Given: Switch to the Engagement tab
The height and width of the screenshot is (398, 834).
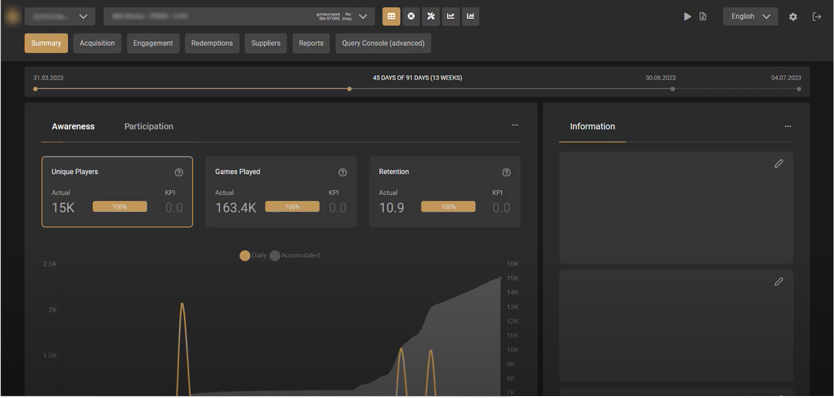Looking at the screenshot, I should (x=153, y=43).
